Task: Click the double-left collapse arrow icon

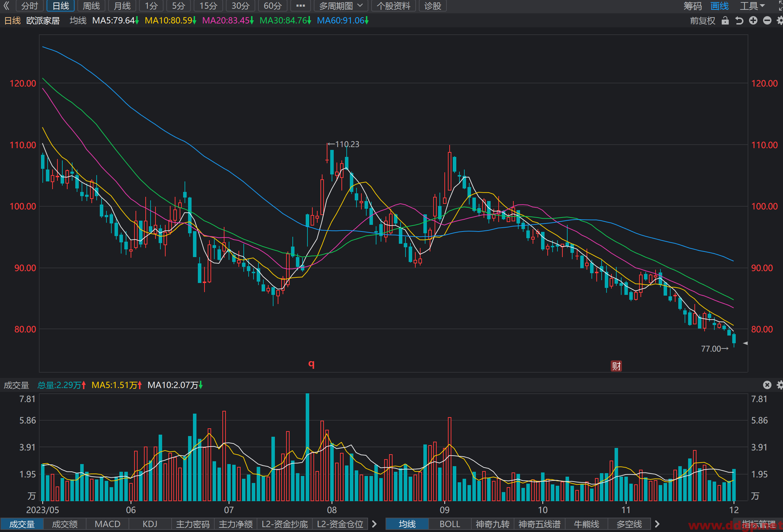Action: pyautogui.click(x=6, y=6)
